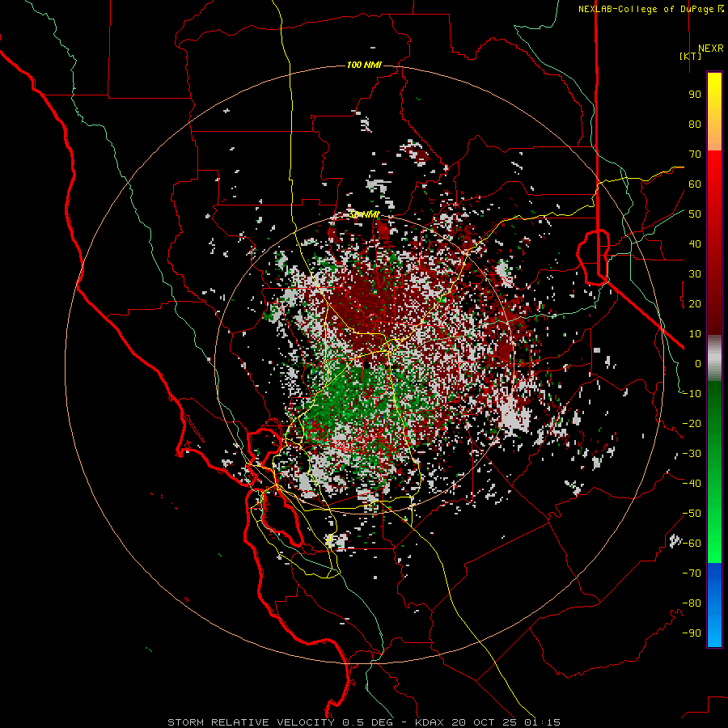This screenshot has height=728, width=728.
Task: Click the 80 value on velocity scale
Action: click(x=695, y=125)
